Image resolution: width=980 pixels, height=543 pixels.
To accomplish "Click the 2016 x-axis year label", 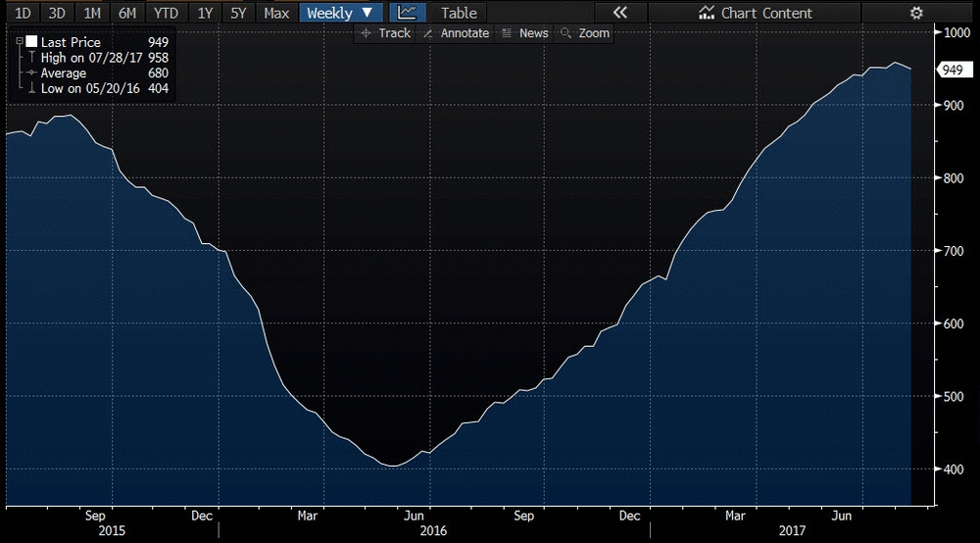I will click(433, 530).
